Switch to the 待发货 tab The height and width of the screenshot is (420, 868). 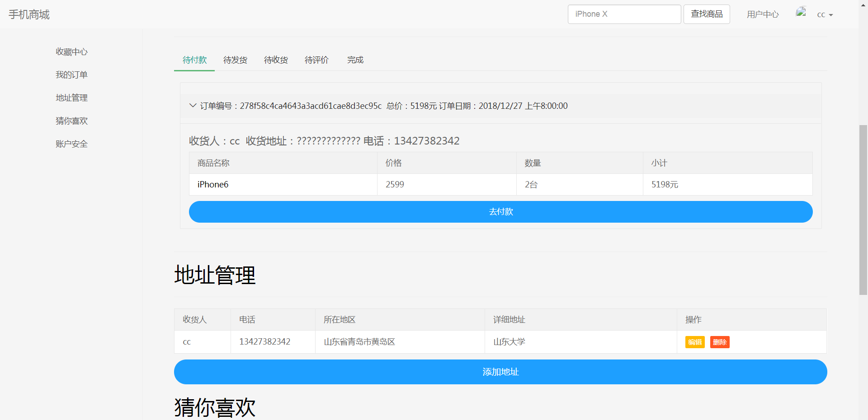click(x=235, y=60)
